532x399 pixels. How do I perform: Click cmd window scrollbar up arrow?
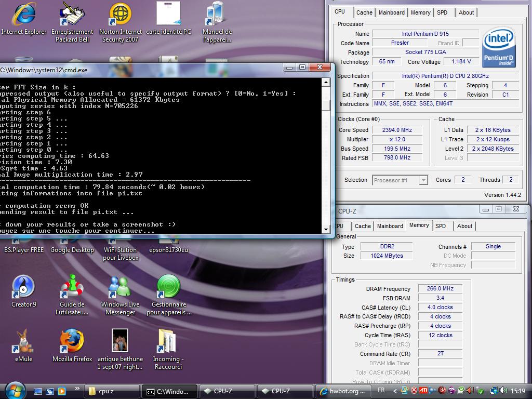326,83
